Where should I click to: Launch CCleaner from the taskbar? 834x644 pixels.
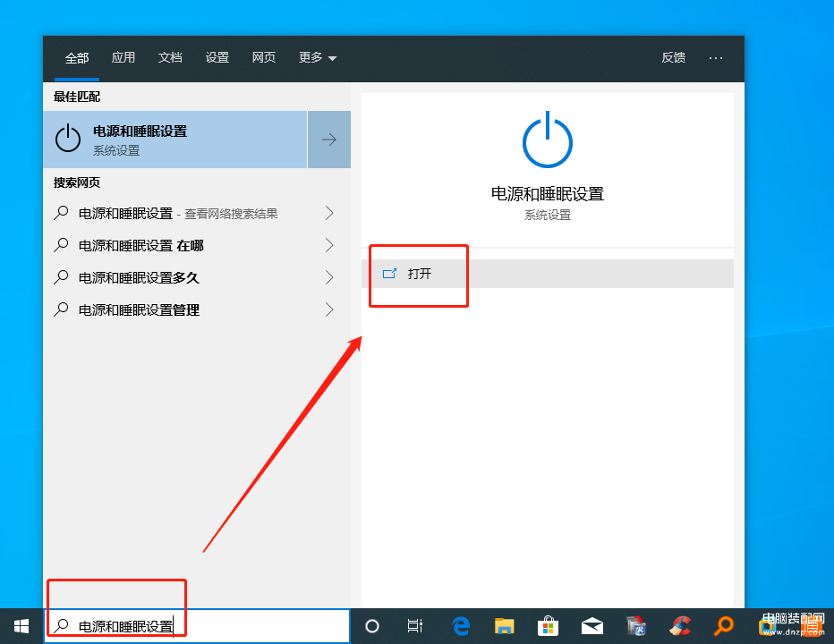(680, 626)
